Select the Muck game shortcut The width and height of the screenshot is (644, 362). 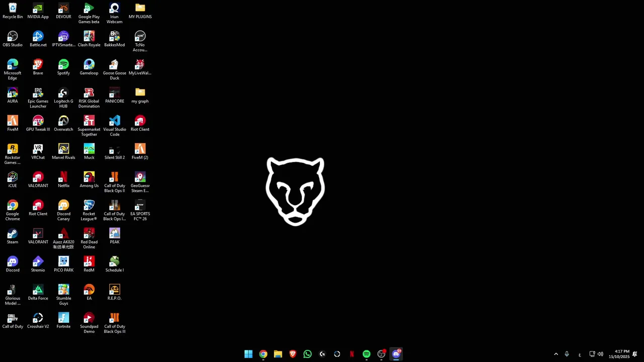89,152
